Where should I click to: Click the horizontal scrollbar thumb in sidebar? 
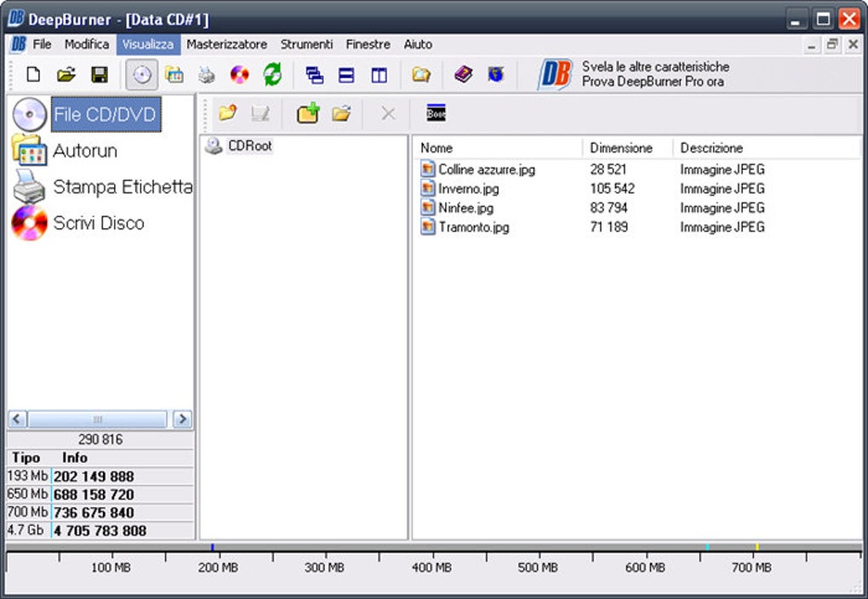tap(97, 419)
